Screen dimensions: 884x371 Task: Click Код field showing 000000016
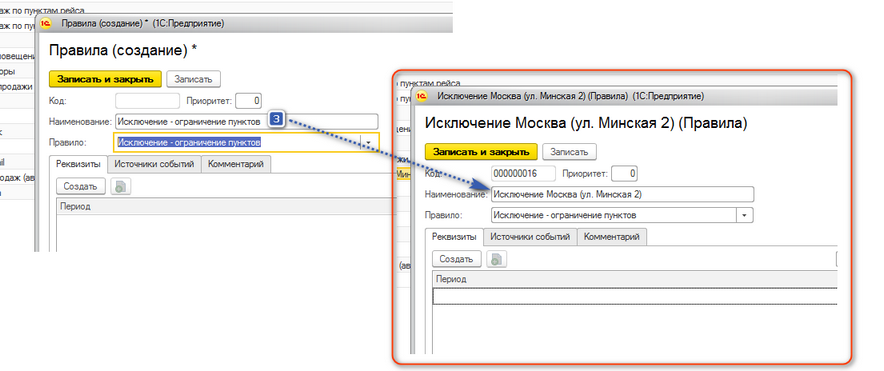tap(524, 174)
